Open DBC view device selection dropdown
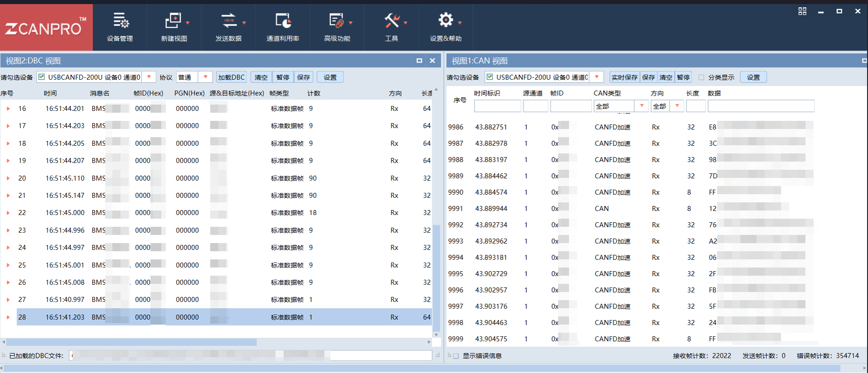868x373 pixels. [x=149, y=77]
